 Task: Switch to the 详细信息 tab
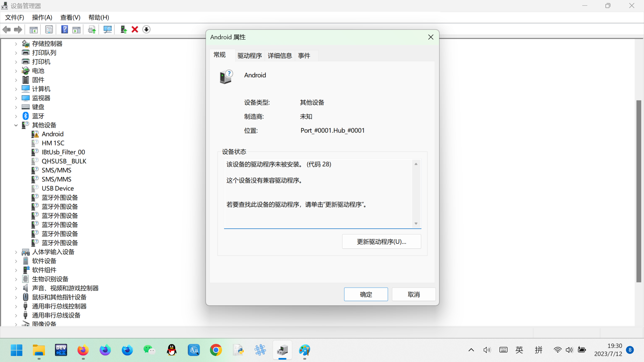pos(280,56)
